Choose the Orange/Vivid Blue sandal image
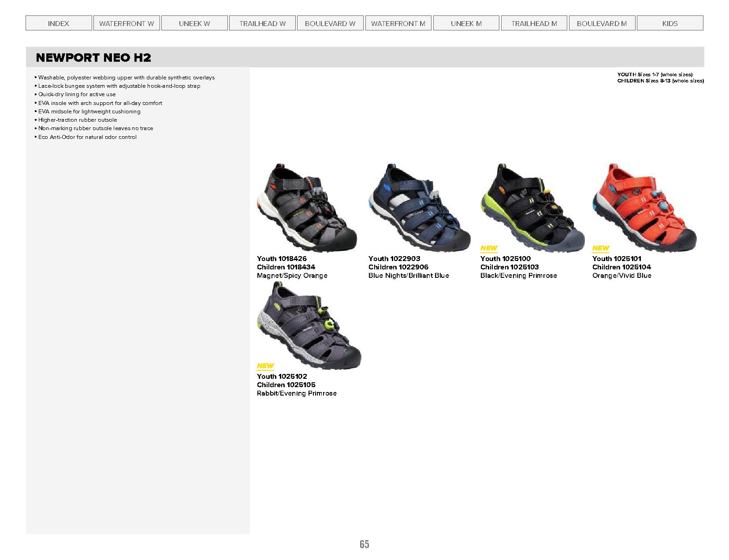 [644, 208]
